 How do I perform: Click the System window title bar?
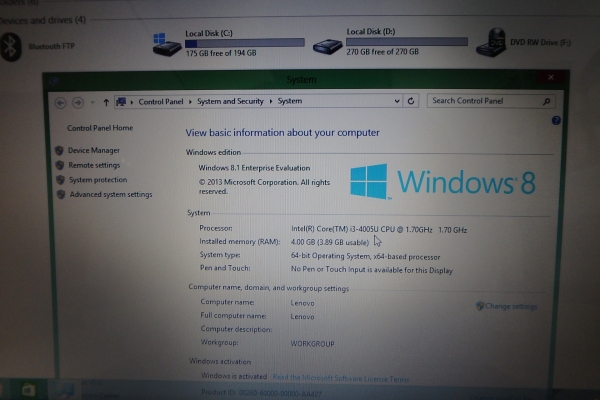[301, 80]
